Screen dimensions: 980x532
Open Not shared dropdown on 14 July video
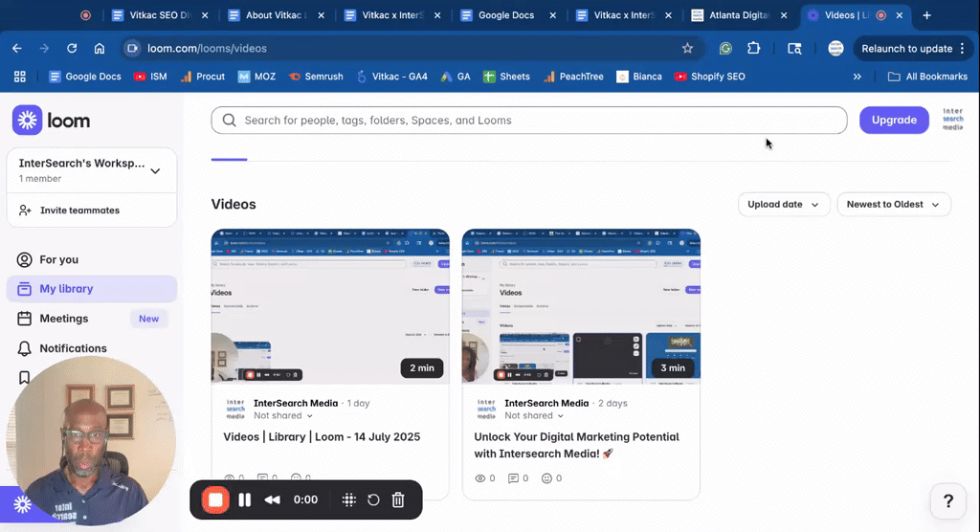click(283, 415)
